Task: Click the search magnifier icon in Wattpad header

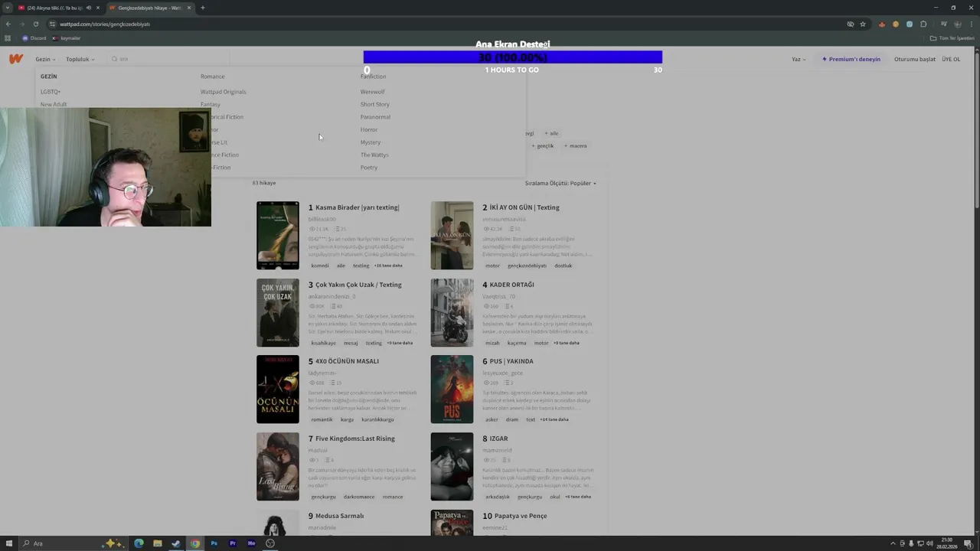Action: (115, 59)
